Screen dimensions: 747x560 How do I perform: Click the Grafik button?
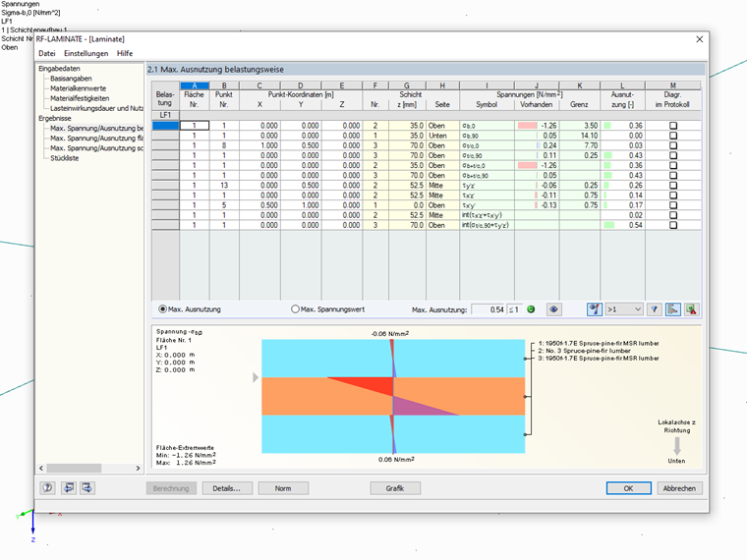click(x=395, y=488)
